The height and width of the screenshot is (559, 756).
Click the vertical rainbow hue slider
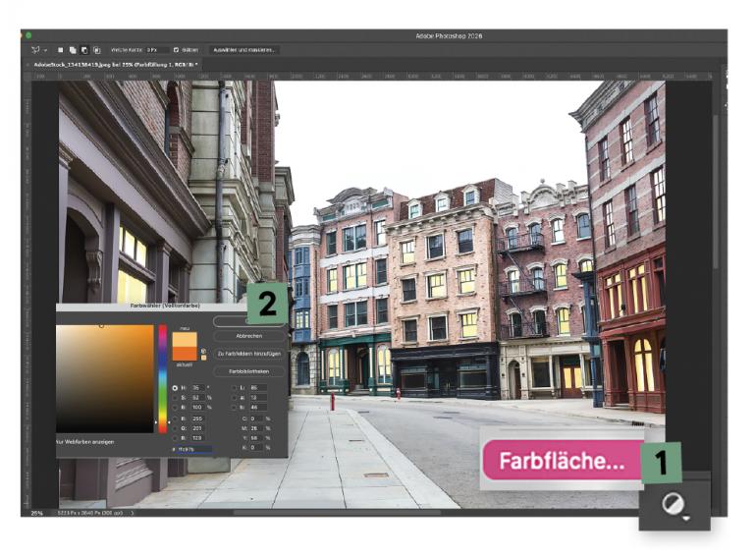coord(162,378)
